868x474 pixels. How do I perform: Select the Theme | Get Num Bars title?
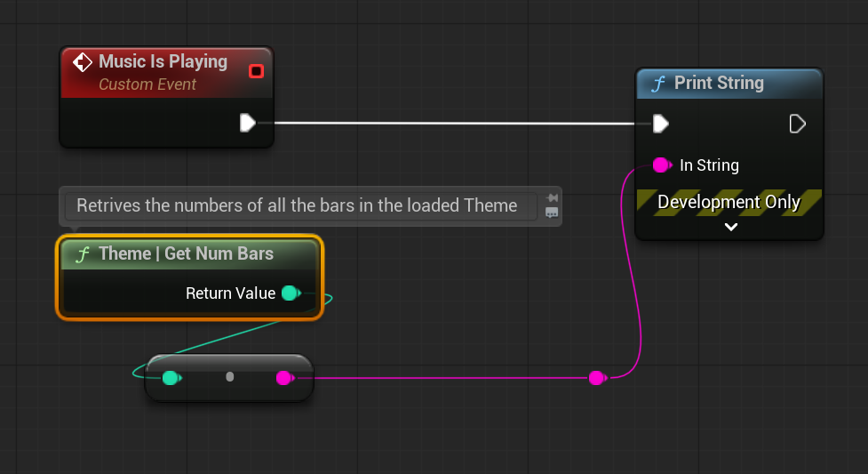(x=185, y=254)
